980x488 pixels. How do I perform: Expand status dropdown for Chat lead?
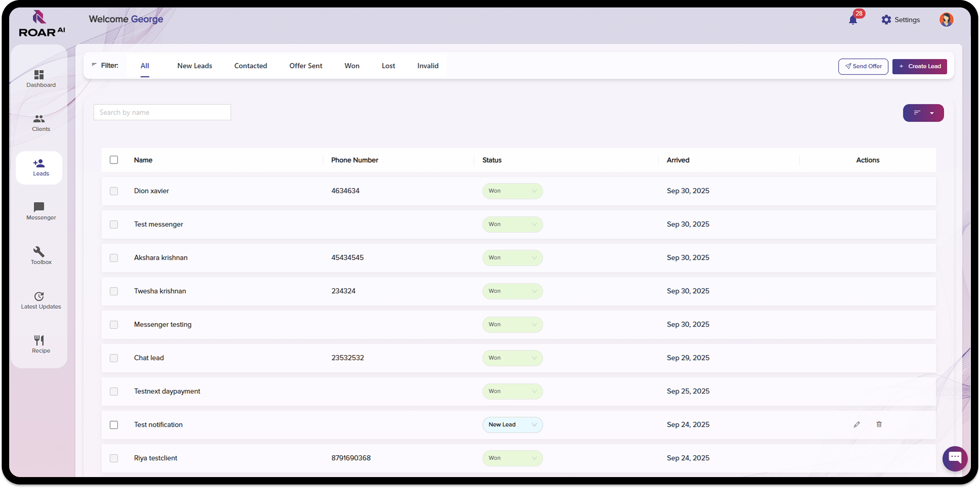pyautogui.click(x=512, y=358)
